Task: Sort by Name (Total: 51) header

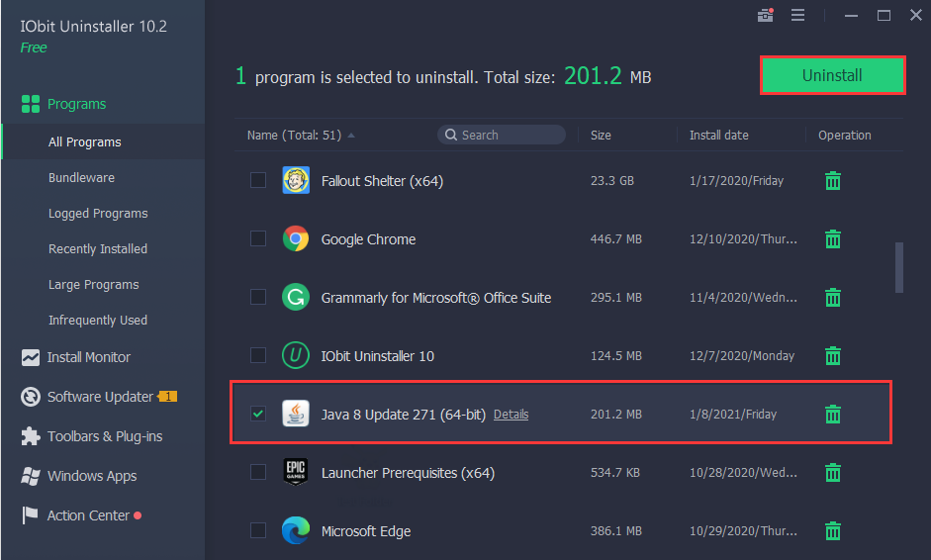Action: pyautogui.click(x=294, y=136)
